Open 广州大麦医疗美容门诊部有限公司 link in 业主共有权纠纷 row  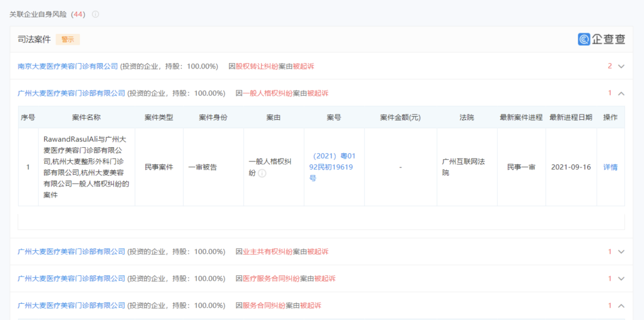(x=72, y=251)
